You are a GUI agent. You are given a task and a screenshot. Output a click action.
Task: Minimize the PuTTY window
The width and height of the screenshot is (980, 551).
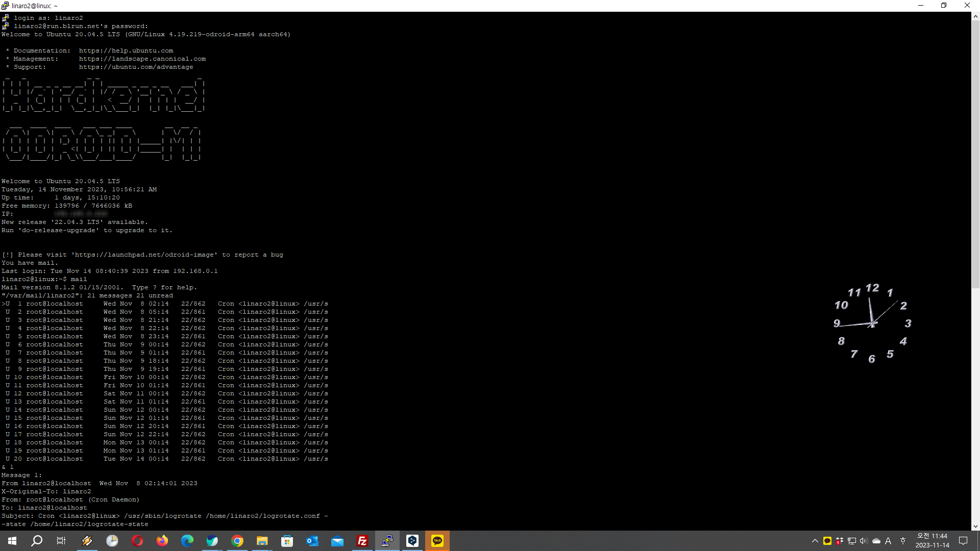tap(921, 6)
